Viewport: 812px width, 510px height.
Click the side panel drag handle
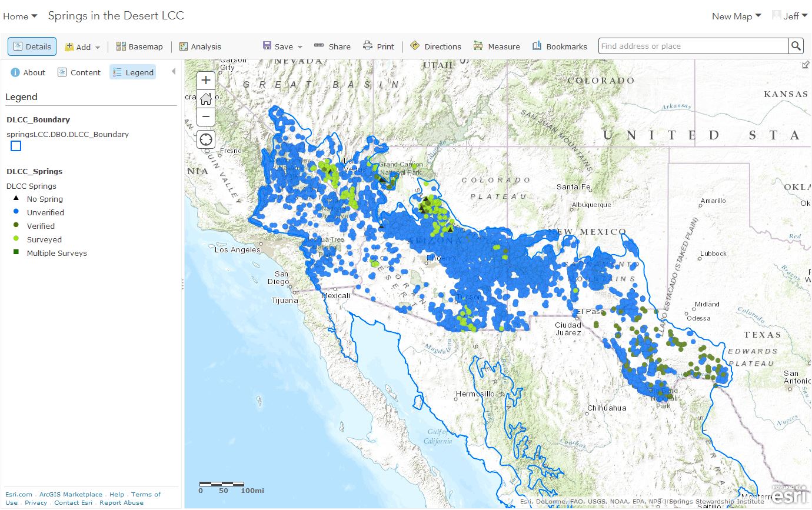182,284
